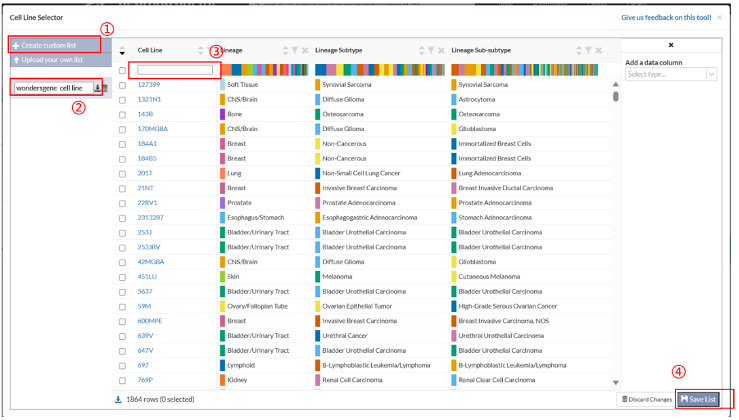The width and height of the screenshot is (739, 420).
Task: Click Lung Adenocarcinoma cell
Action: click(490, 173)
